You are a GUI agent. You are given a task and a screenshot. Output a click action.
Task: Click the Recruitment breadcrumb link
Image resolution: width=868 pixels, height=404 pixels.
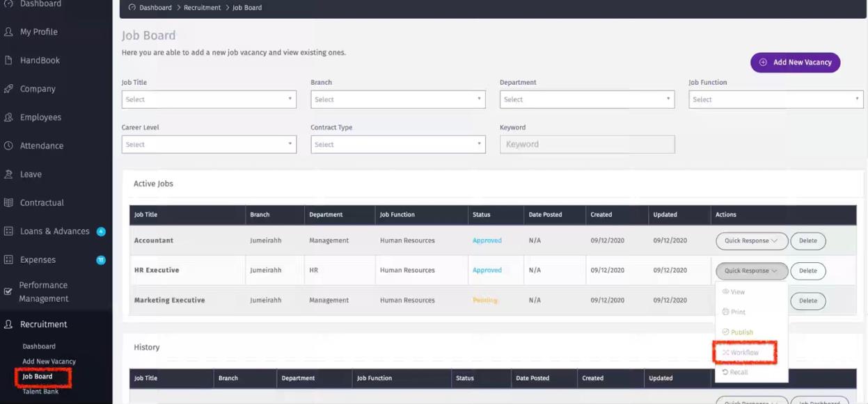coord(202,8)
